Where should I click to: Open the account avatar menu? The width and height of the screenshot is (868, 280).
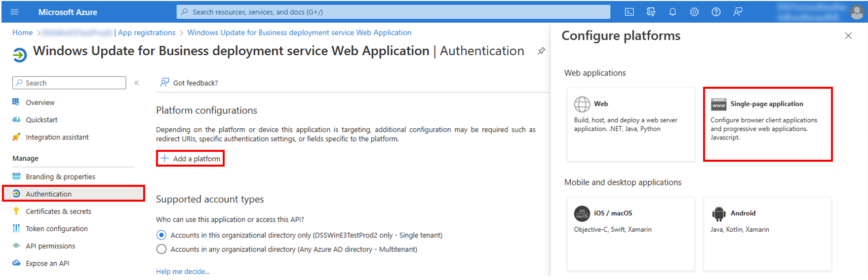858,12
